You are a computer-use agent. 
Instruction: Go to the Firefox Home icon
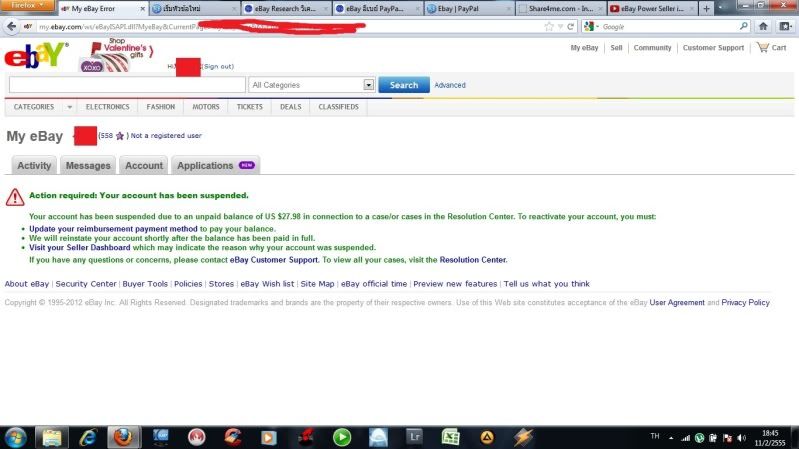[763, 27]
